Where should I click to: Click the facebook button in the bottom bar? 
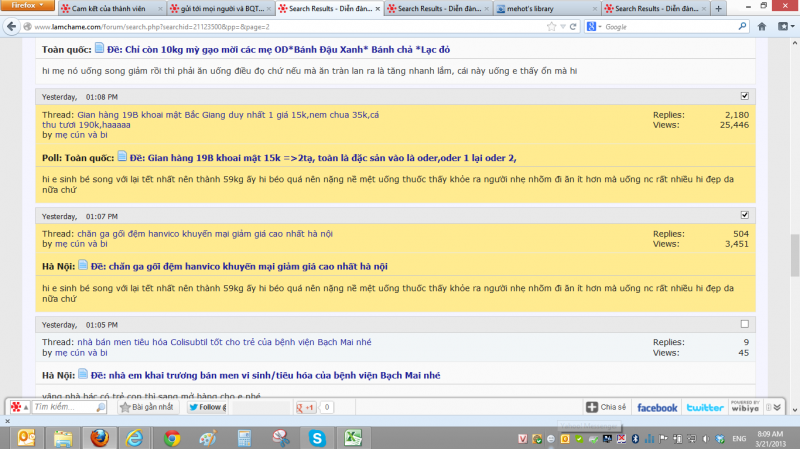656,408
